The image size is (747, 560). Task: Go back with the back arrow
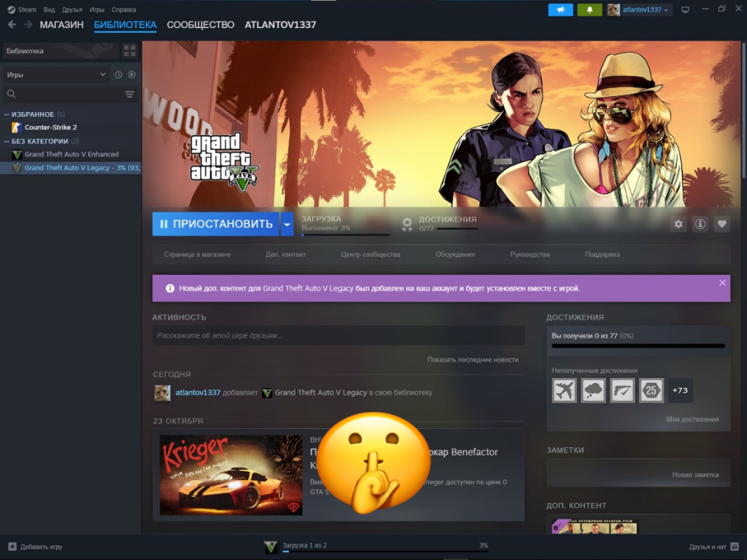tap(12, 24)
